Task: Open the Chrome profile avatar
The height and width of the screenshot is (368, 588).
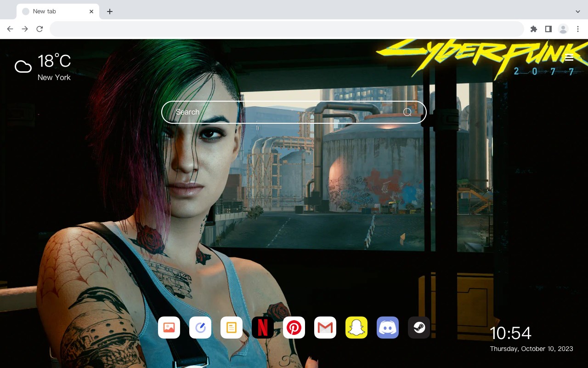Action: click(x=563, y=29)
